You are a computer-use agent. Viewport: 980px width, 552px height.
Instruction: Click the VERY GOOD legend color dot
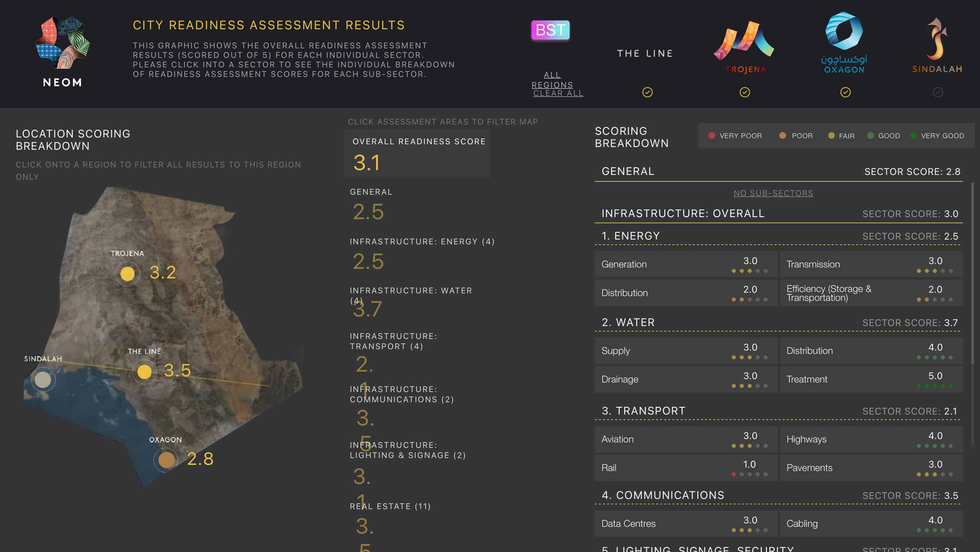tap(914, 136)
